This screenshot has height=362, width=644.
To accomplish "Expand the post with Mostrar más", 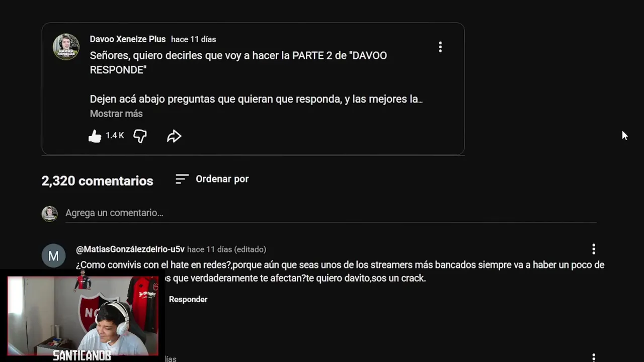I will [116, 114].
